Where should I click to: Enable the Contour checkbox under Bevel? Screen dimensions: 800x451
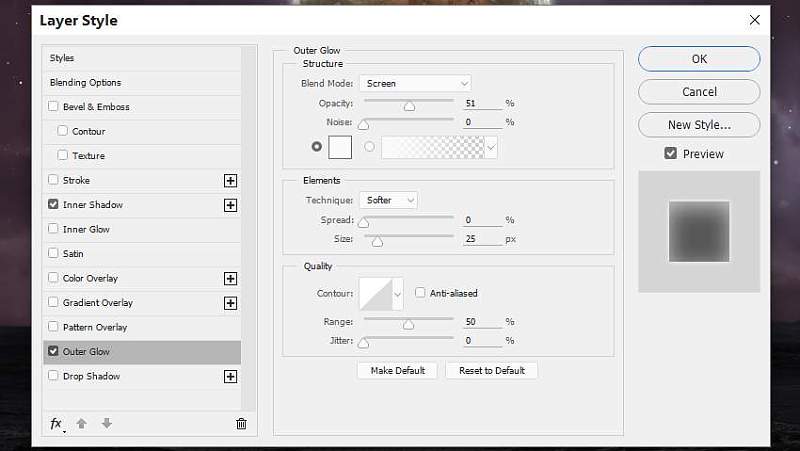[x=62, y=131]
